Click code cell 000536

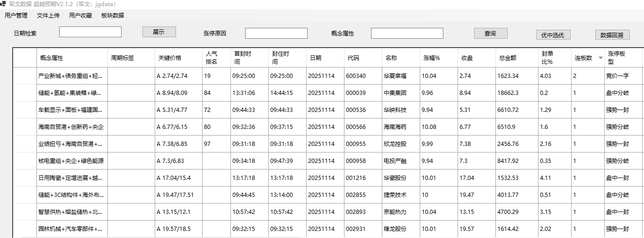363,110
